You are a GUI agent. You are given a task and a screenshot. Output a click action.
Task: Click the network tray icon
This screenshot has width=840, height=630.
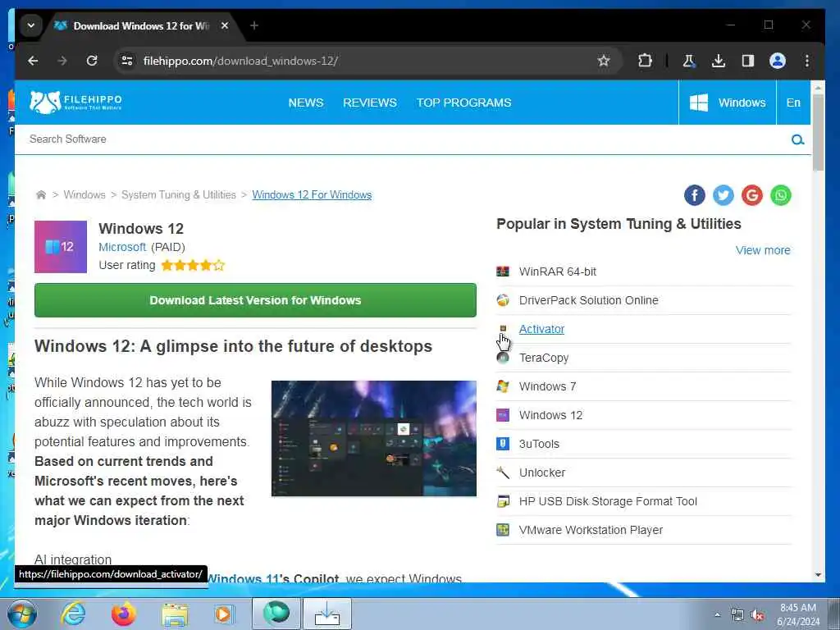(737, 615)
